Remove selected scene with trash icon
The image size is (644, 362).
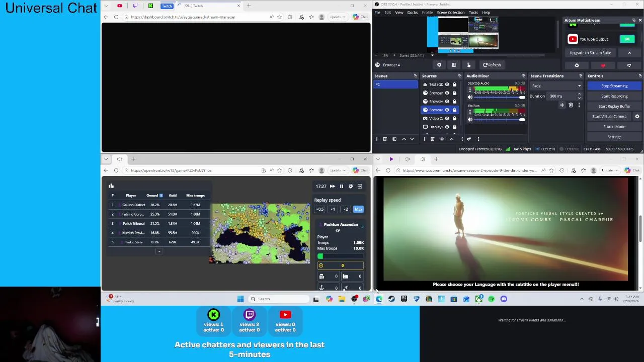click(385, 139)
